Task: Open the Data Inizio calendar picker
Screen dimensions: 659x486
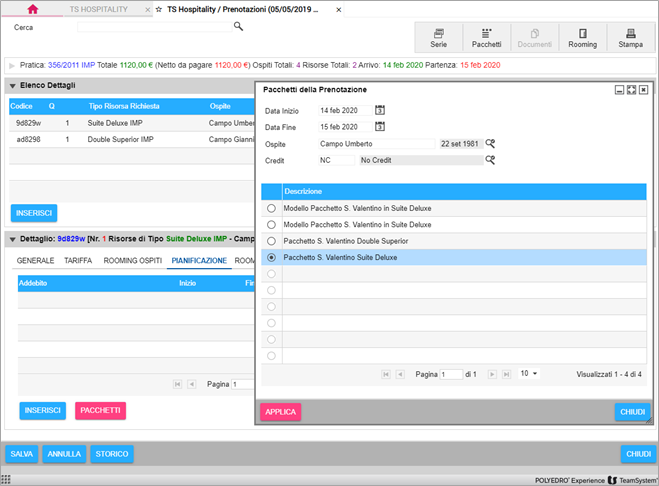Action: pyautogui.click(x=380, y=110)
